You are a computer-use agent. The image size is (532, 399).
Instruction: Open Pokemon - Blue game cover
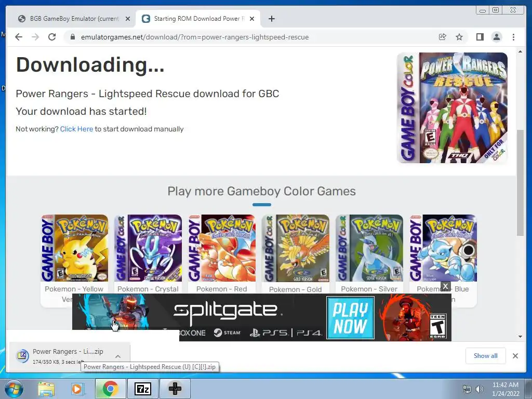443,248
